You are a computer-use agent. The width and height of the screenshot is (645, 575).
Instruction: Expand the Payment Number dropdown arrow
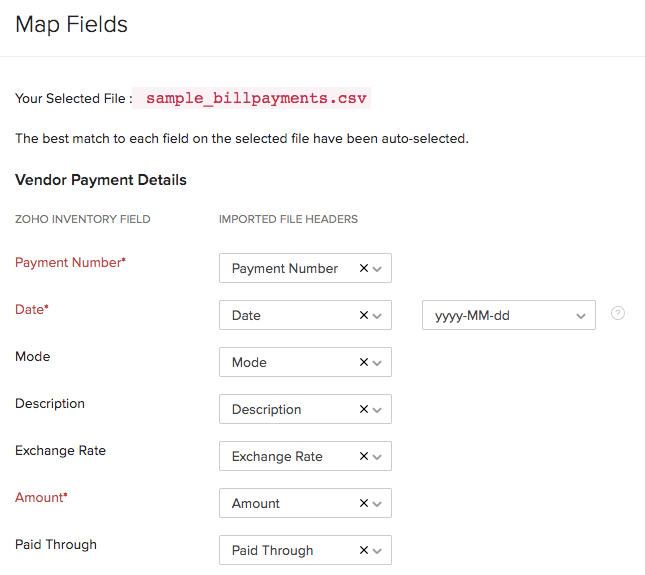tap(378, 269)
